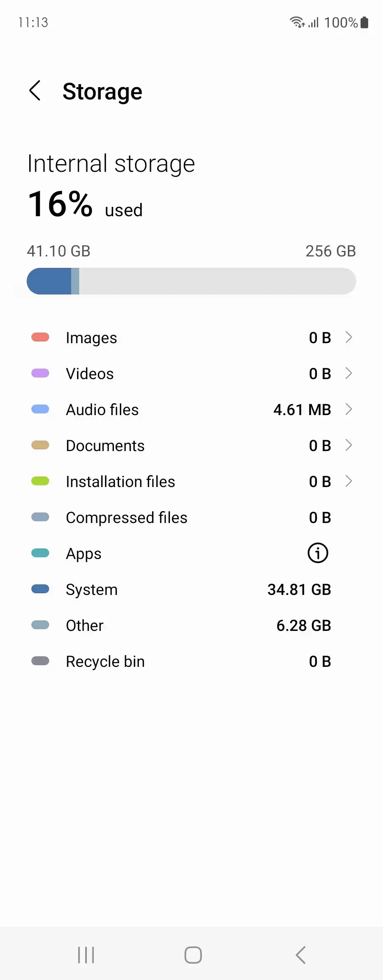Open Documents with the chevron arrow
The height and width of the screenshot is (980, 383).
point(349,445)
